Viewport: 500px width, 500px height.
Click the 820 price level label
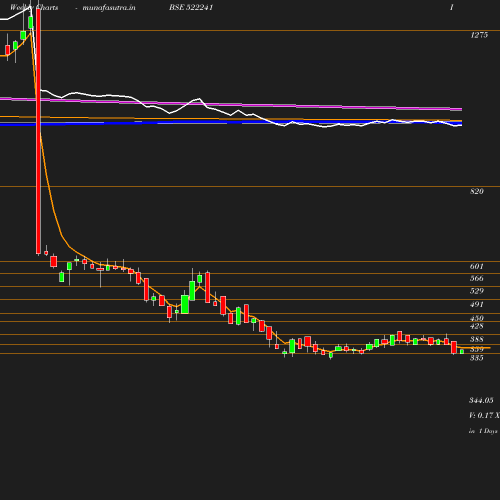coord(477,191)
